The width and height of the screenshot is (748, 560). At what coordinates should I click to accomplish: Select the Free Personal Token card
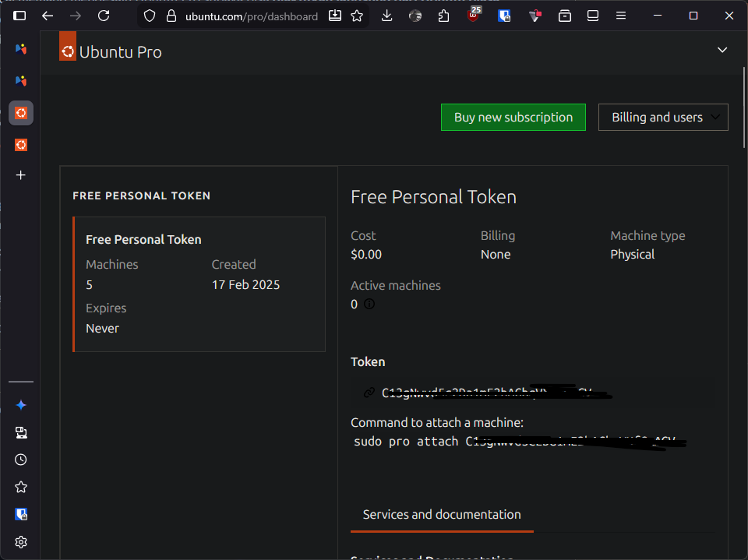point(199,284)
